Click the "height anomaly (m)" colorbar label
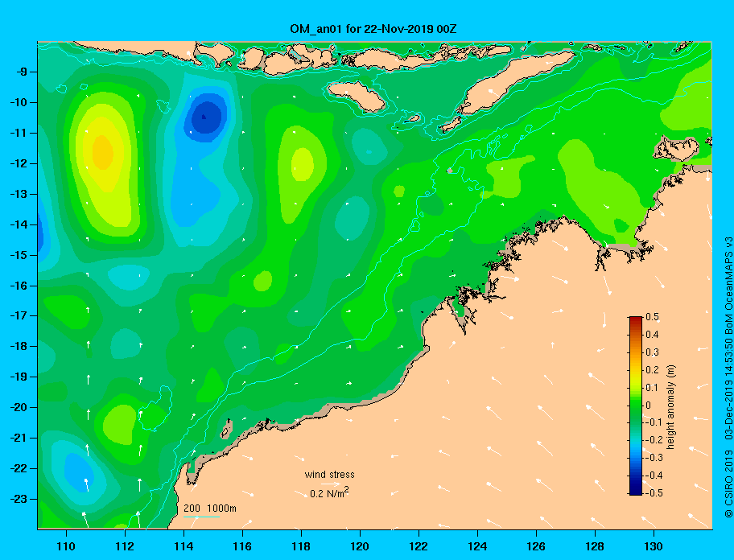The width and height of the screenshot is (734, 560). 670,407
